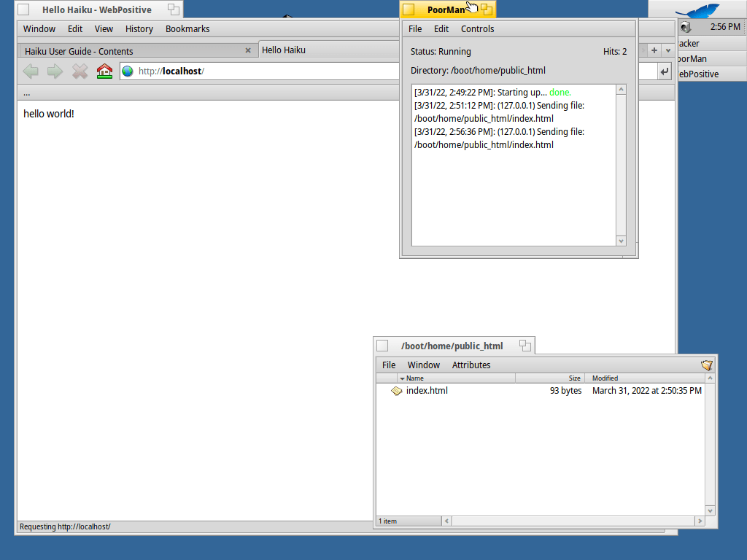Click the Deskbar tray status icon

point(686,27)
